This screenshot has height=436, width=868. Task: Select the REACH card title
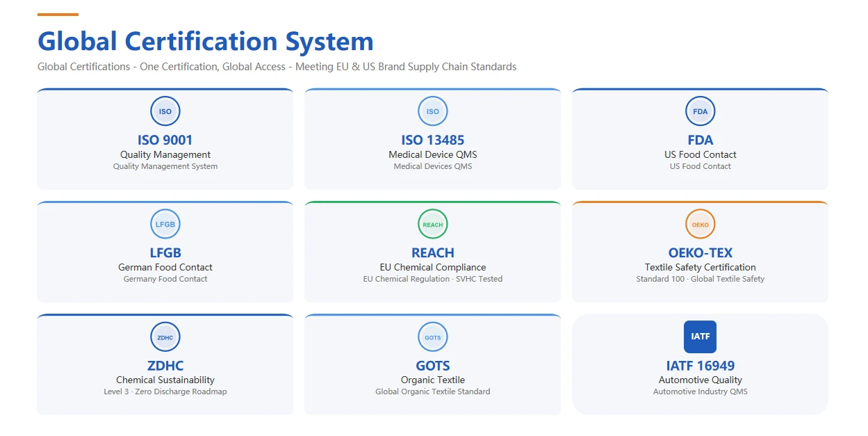click(x=433, y=252)
